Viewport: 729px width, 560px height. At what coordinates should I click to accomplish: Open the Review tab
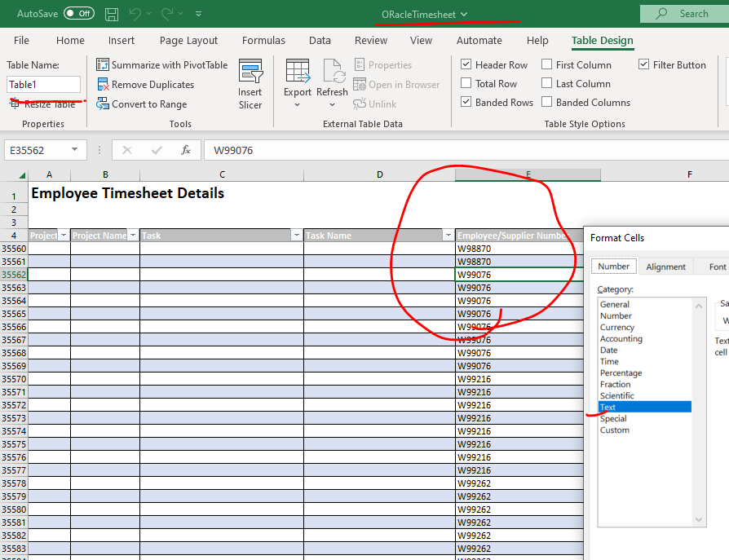(370, 41)
